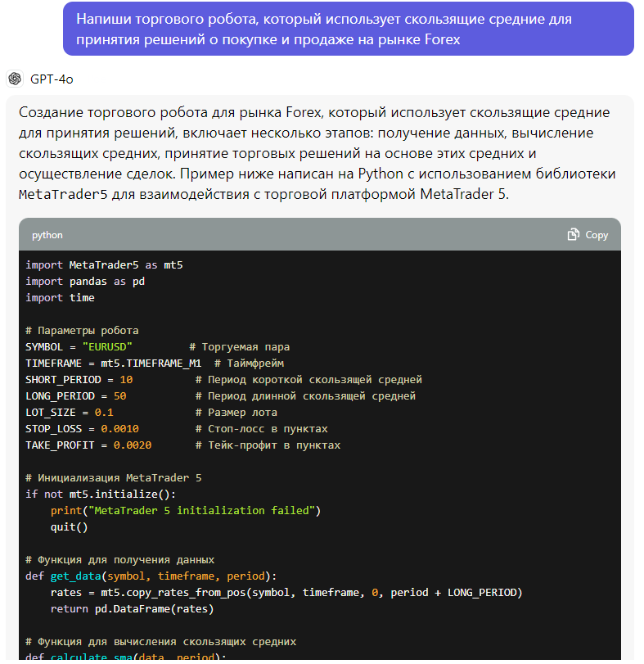
Task: Click the copy icon in the code header
Action: pyautogui.click(x=573, y=235)
